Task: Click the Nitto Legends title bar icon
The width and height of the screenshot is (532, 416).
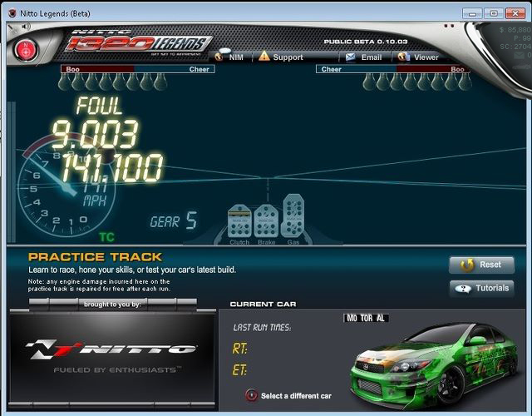Action: (12, 13)
